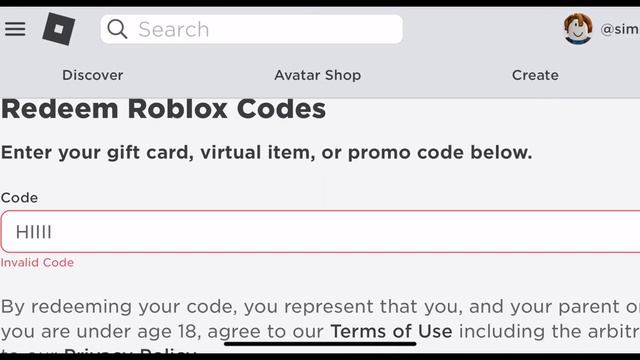Screen dimensions: 640x360
Task: Click the 'including the arbitr' text after Terms of Use
Action: [549, 331]
